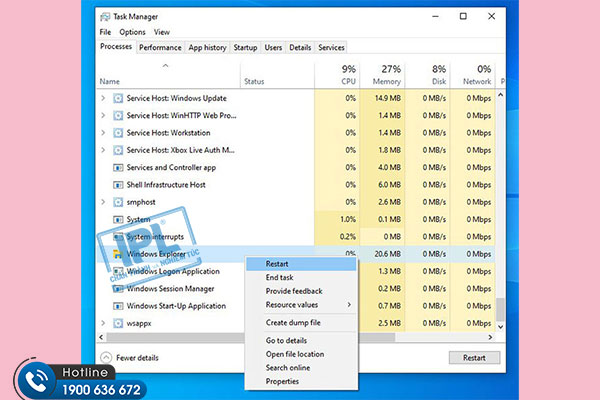Viewport: 600px width, 400px height.
Task: Close the Task Manager window
Action: [491, 16]
